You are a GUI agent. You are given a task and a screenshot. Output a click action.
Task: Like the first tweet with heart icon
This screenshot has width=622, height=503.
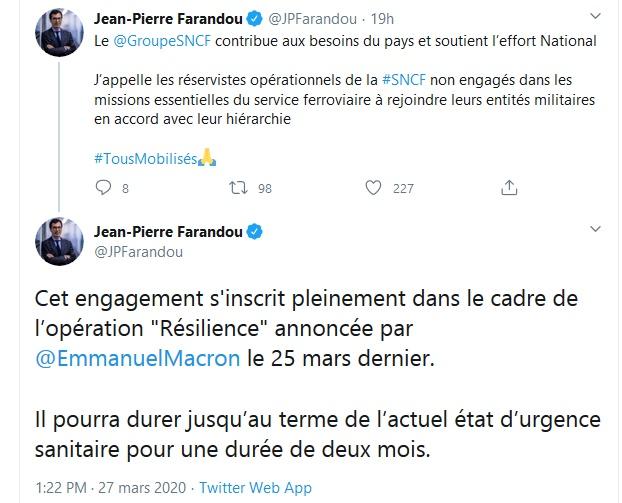click(x=373, y=187)
